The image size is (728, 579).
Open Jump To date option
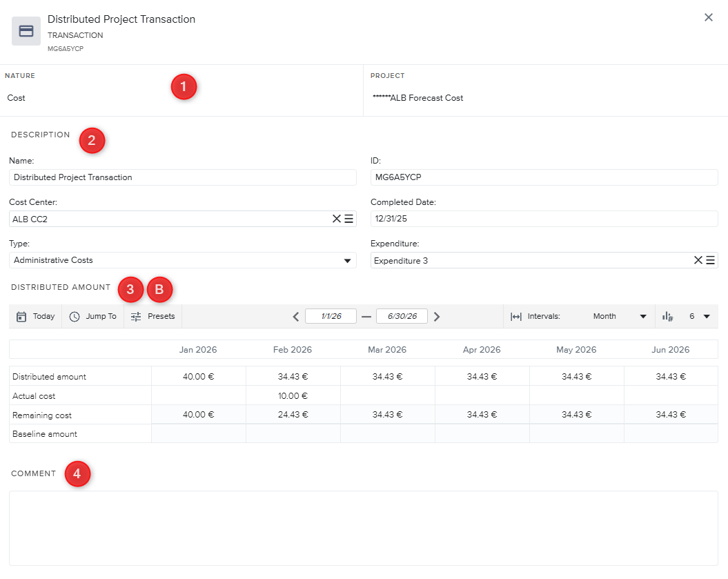[x=93, y=316]
